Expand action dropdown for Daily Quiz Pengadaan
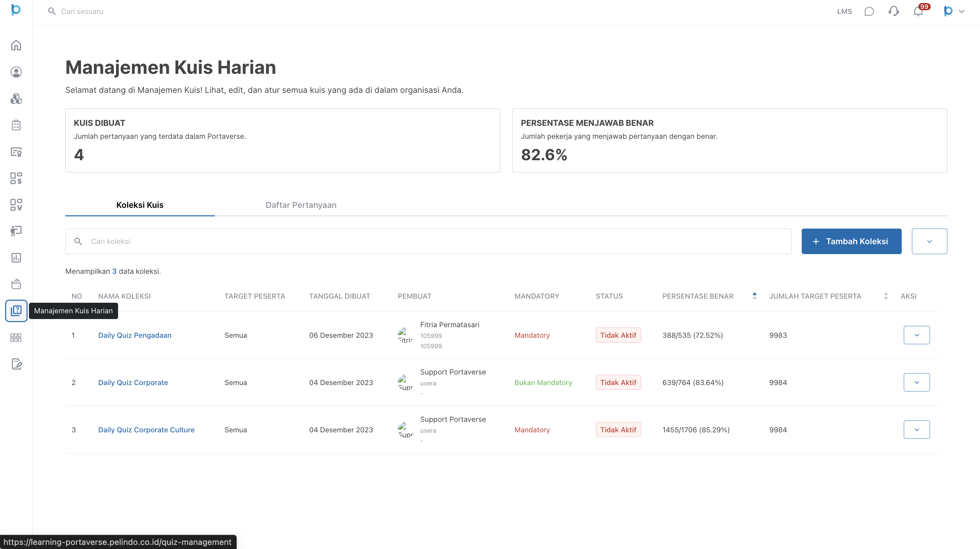 pyautogui.click(x=916, y=335)
